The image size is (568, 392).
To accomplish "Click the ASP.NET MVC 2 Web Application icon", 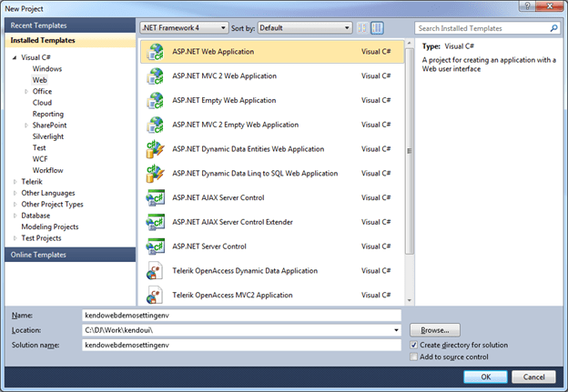I will 155,76.
